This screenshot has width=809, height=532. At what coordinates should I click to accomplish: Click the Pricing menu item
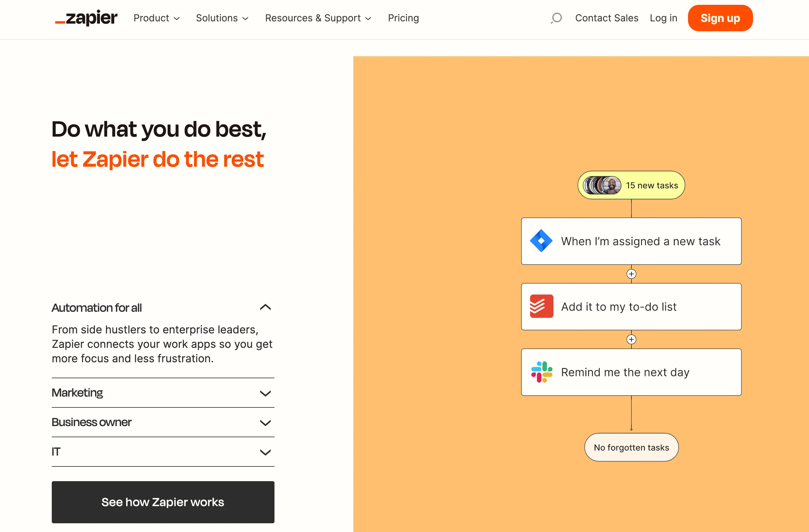(x=404, y=18)
